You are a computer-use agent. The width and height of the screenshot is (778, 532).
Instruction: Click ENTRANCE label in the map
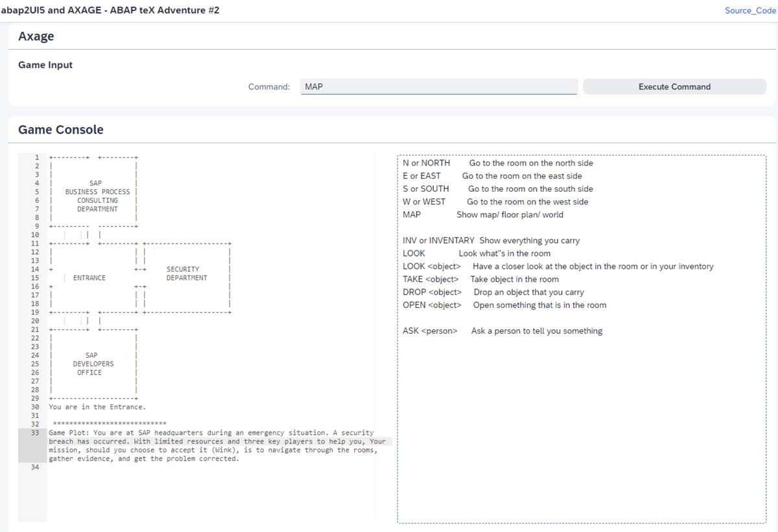click(x=89, y=278)
